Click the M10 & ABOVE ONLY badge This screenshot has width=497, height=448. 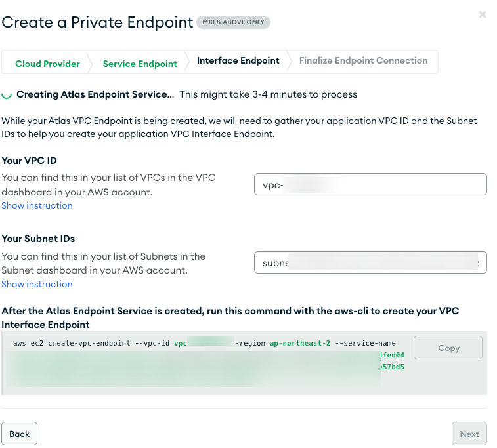(233, 22)
